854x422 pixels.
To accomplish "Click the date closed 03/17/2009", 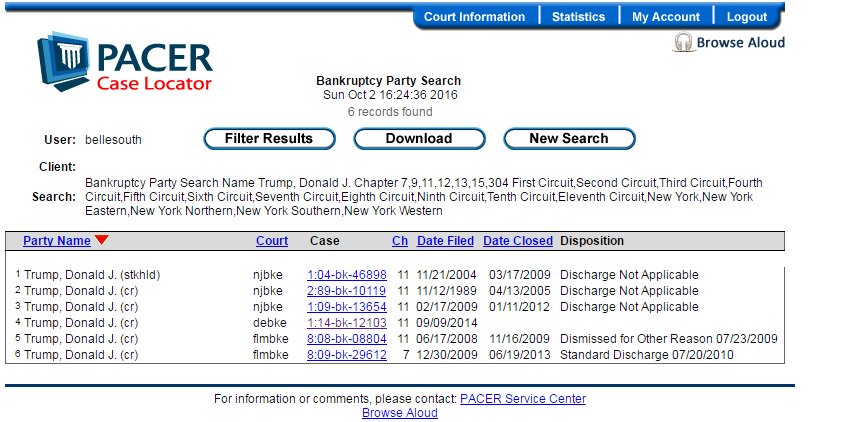I will click(520, 275).
